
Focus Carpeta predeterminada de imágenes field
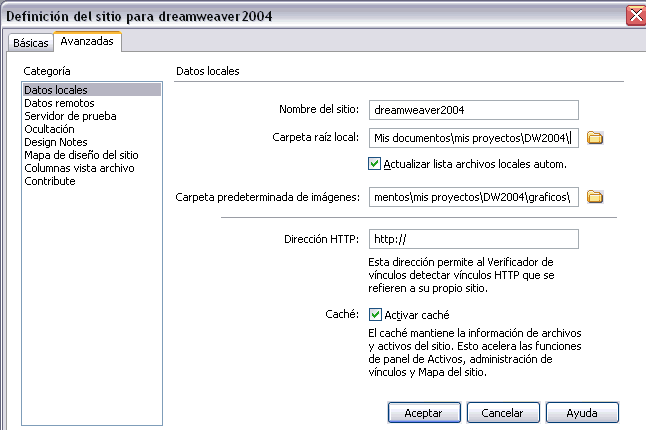(474, 197)
